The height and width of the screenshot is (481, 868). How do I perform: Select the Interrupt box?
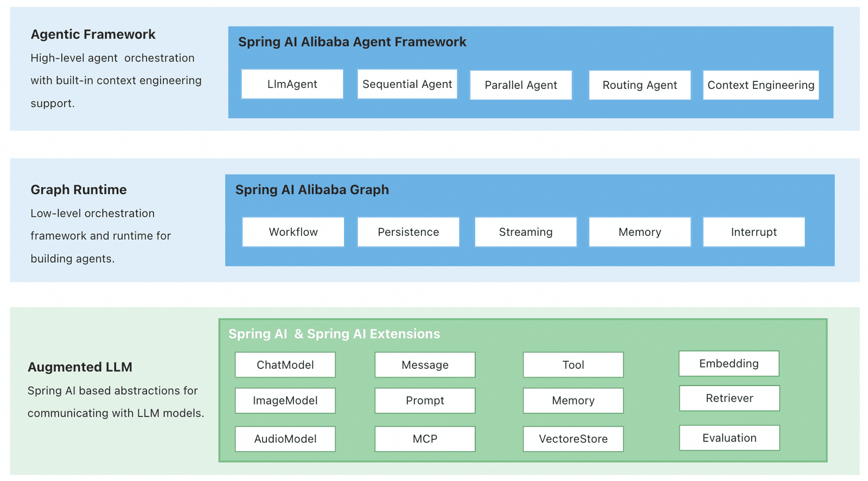pos(754,232)
